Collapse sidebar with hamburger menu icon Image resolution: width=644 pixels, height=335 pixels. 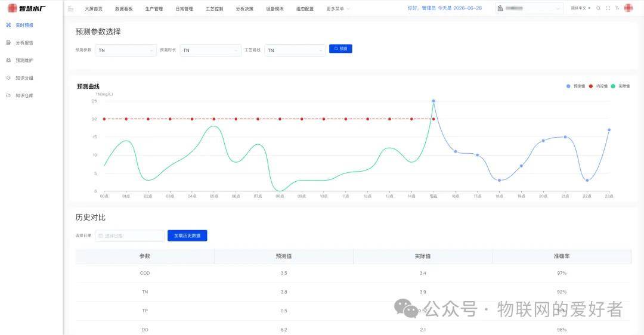coord(70,8)
